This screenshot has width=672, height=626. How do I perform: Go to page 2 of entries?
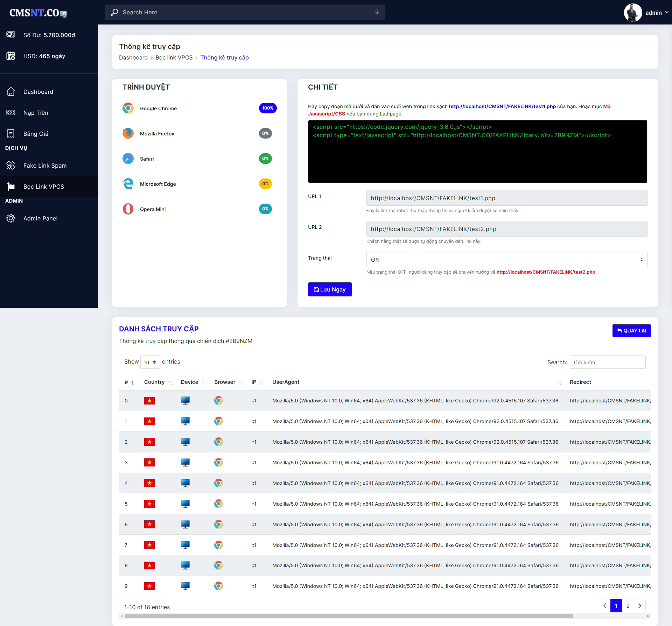point(628,606)
